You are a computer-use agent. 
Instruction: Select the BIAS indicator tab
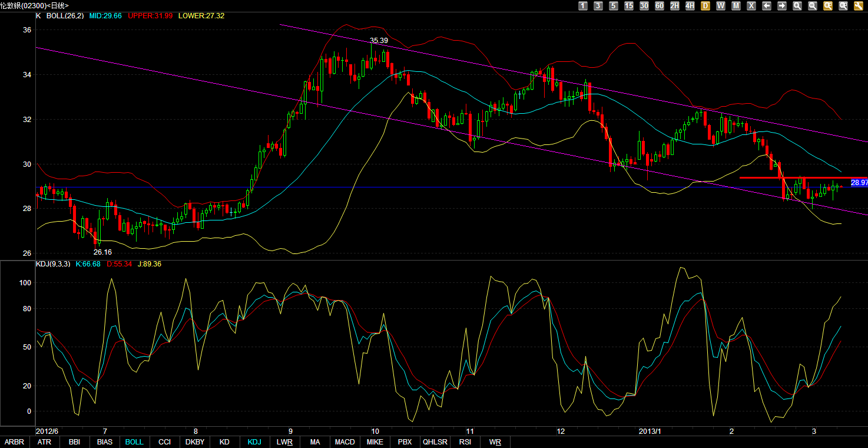[x=104, y=442]
